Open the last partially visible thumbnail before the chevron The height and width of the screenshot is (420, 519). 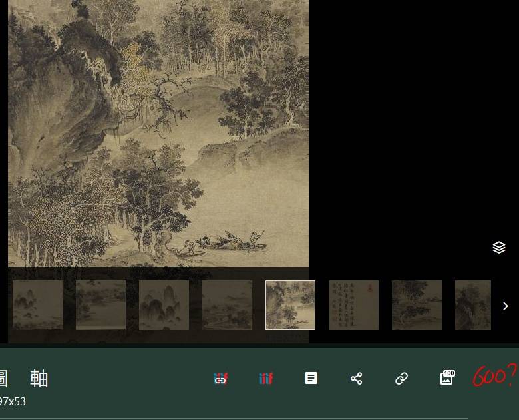pyautogui.click(x=473, y=305)
